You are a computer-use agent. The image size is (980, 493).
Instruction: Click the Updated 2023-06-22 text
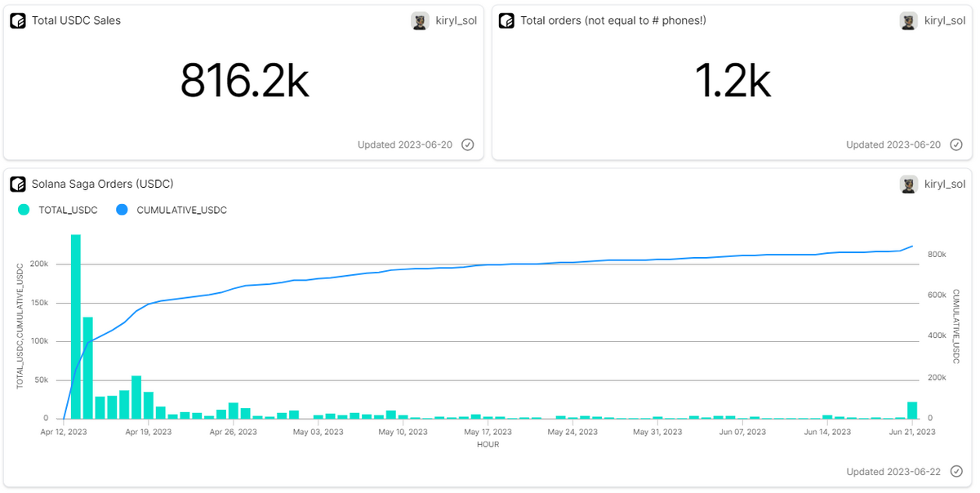click(x=893, y=472)
